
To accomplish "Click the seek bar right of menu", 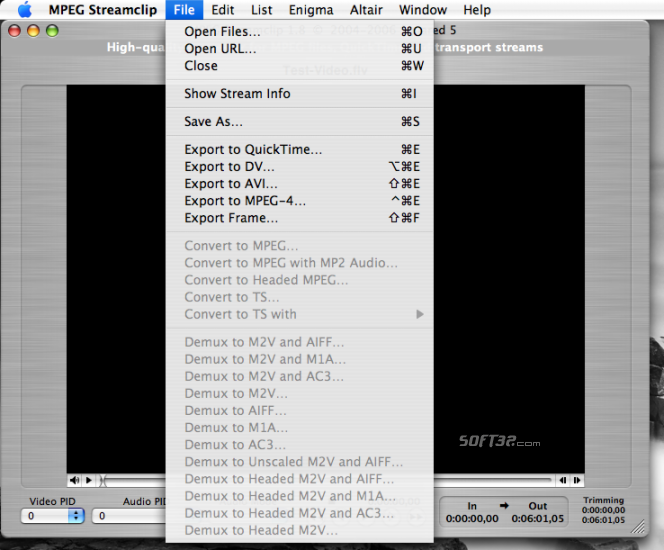I will pyautogui.click(x=493, y=480).
